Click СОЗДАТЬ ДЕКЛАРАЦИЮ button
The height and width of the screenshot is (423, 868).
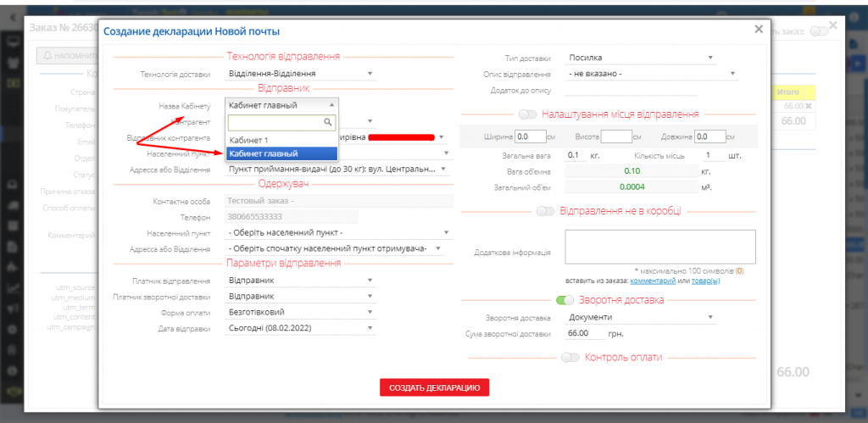(435, 387)
